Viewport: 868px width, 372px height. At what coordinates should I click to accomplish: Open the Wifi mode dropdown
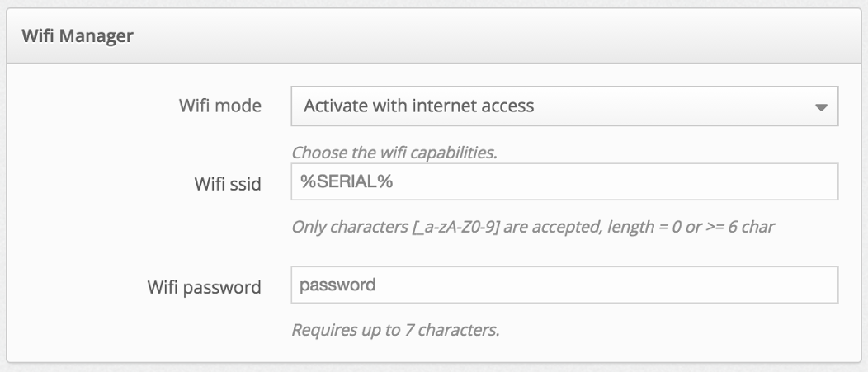(x=564, y=106)
